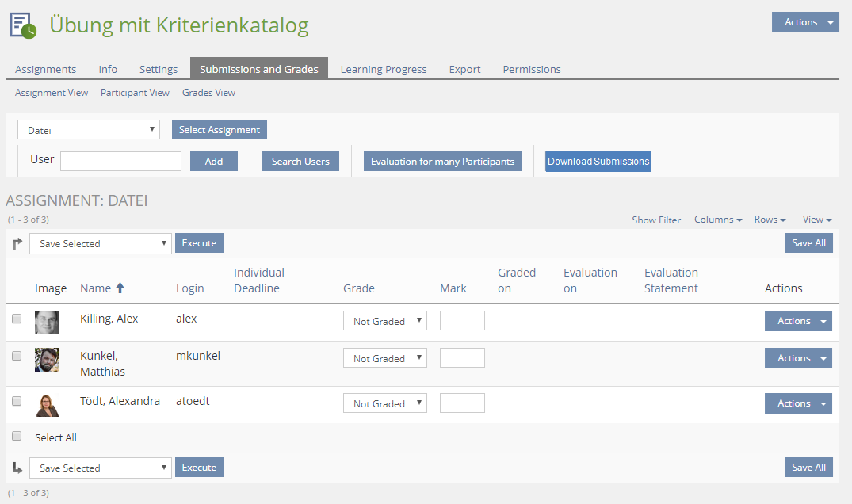Expand the Columns dropdown menu
852x504 pixels.
coord(718,220)
